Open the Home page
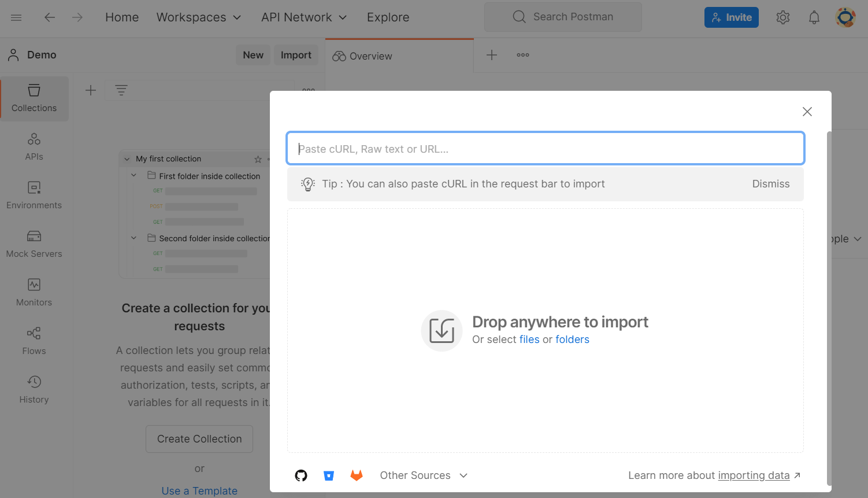This screenshot has width=868, height=498. tap(122, 17)
